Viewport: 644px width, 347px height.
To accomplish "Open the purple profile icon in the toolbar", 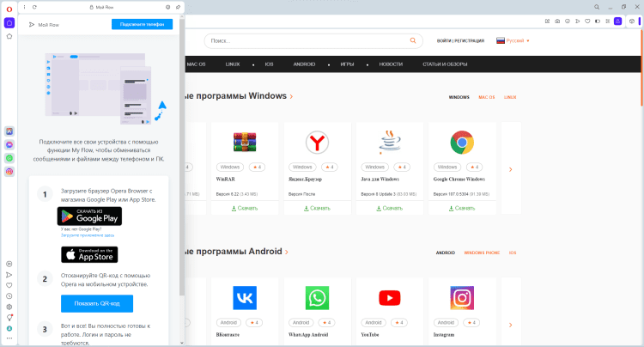I will [617, 21].
